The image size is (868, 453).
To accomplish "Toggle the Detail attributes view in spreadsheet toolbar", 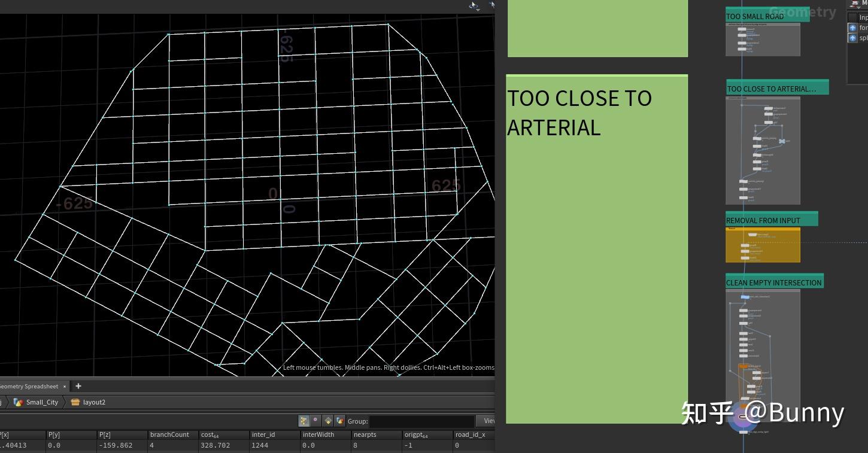I will (x=340, y=421).
